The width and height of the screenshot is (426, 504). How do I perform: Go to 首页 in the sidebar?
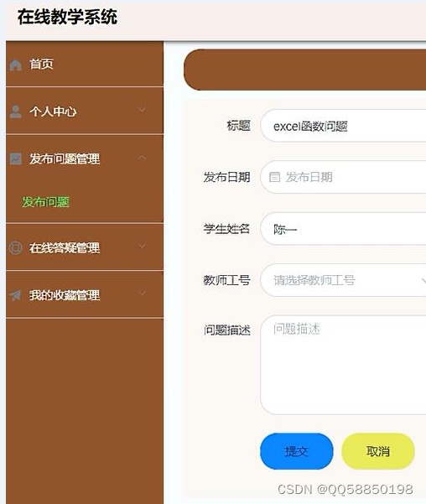[x=85, y=64]
